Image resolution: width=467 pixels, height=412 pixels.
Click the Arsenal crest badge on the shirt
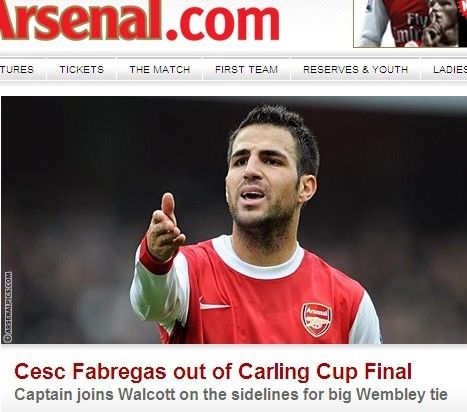coord(317,320)
